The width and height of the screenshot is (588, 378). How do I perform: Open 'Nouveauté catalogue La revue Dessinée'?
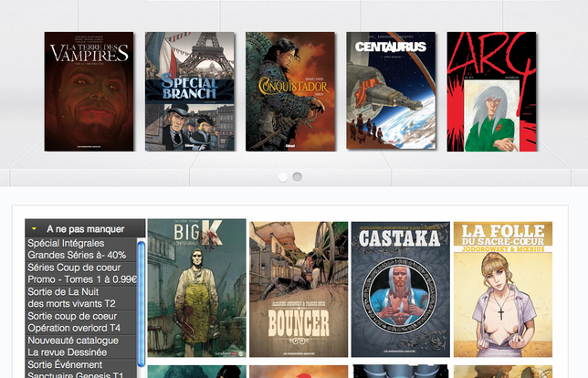80,347
